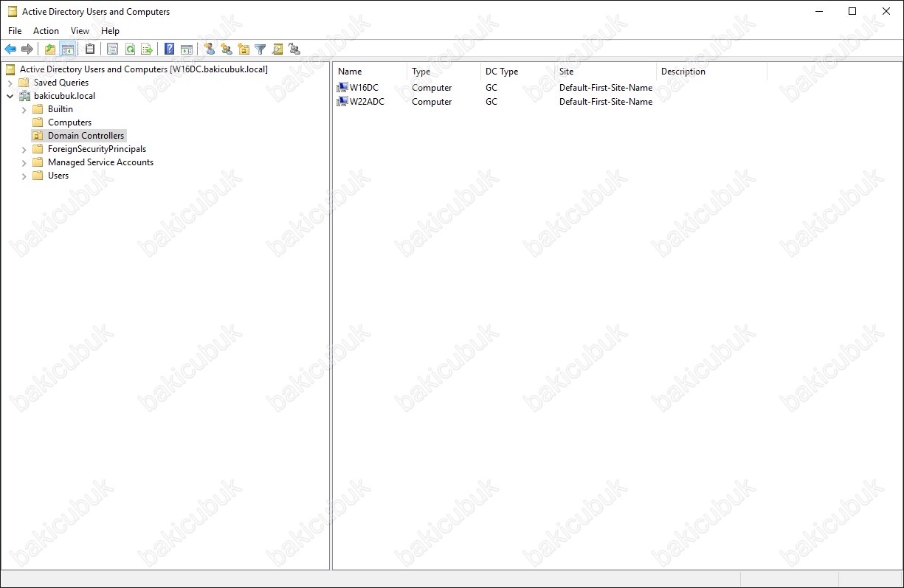Viewport: 904px width, 588px height.
Task: Click the green Refresh toolbar icon
Action: (130, 49)
